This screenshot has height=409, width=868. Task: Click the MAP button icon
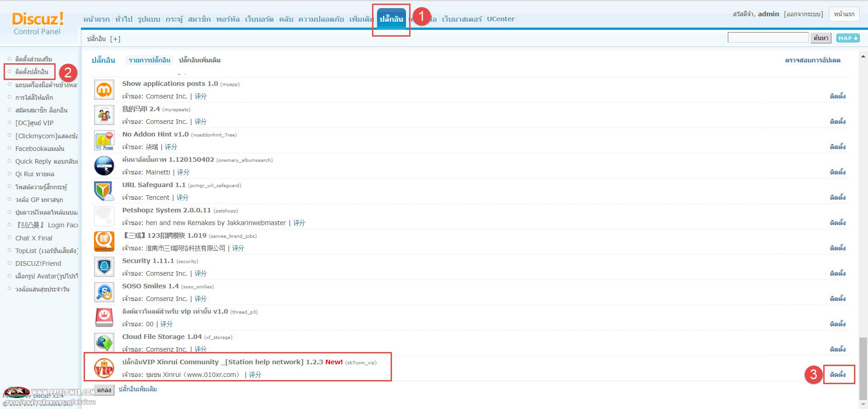click(x=848, y=38)
